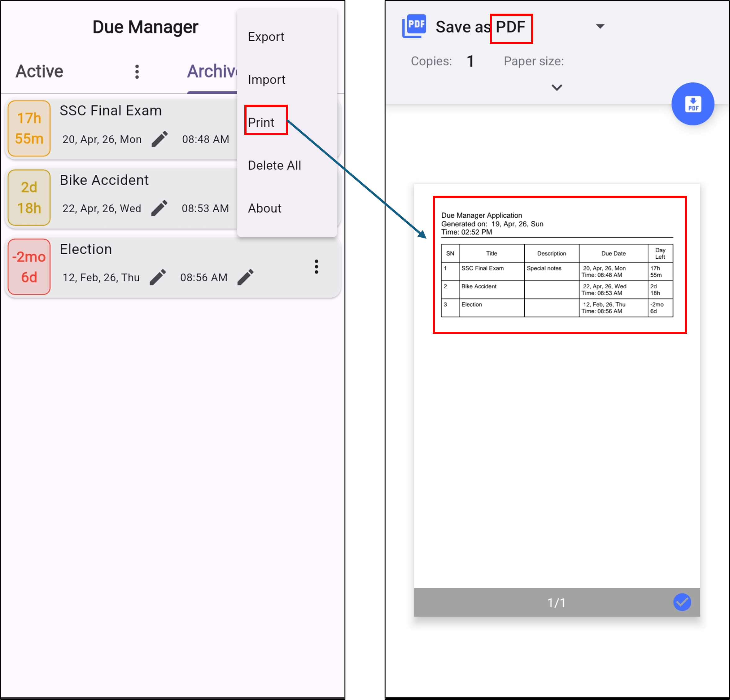730x700 pixels.
Task: Edit the date of SSC Final Exam
Action: [160, 139]
